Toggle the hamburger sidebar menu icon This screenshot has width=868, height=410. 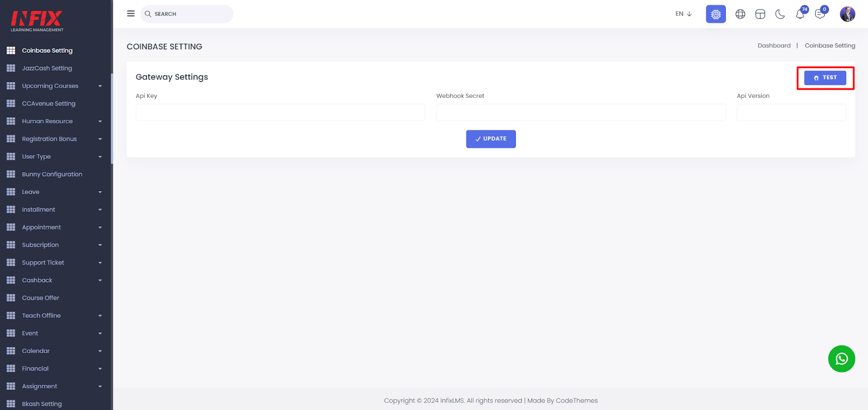[131, 14]
